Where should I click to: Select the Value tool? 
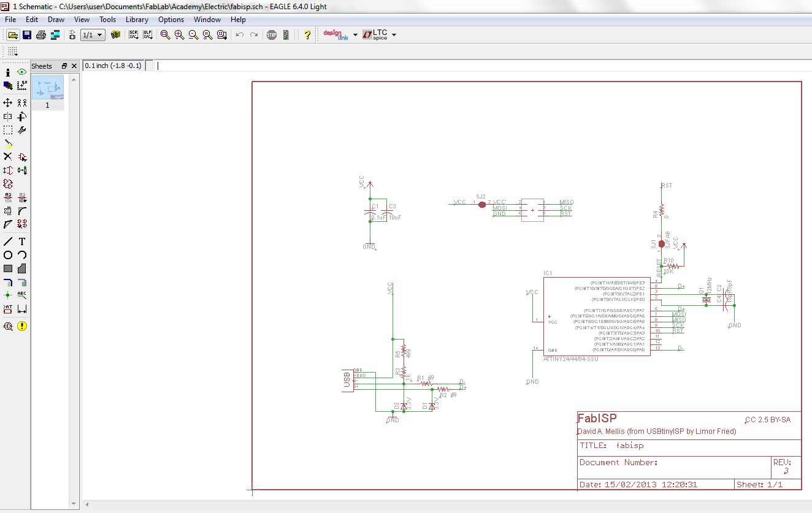pos(22,197)
